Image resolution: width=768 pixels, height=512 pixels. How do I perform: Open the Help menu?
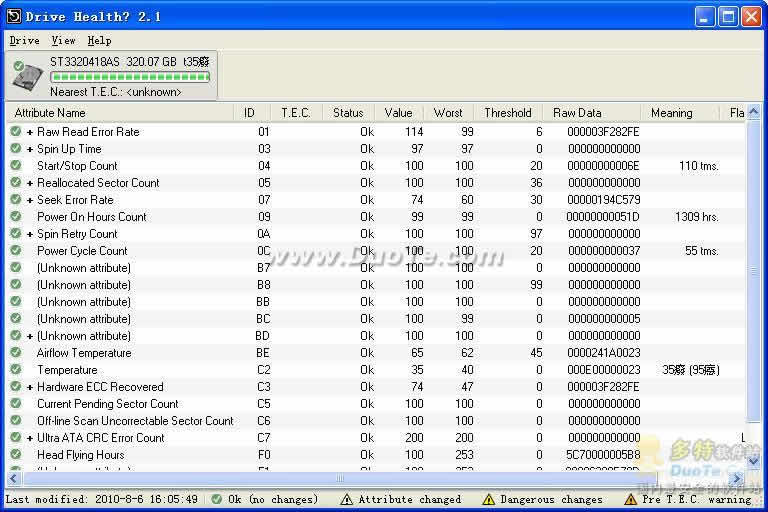(x=99, y=41)
